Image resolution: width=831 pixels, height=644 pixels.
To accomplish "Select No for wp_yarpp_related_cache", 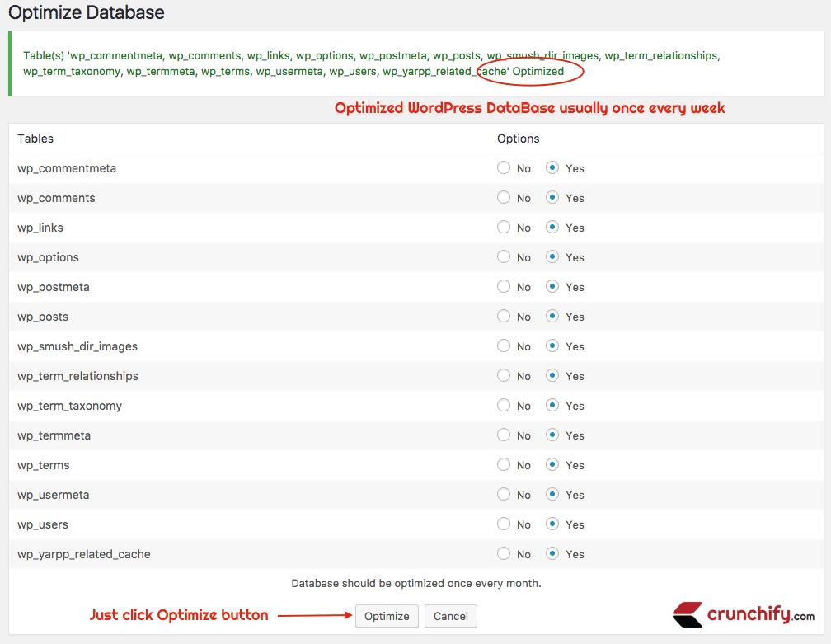I will pyautogui.click(x=504, y=554).
